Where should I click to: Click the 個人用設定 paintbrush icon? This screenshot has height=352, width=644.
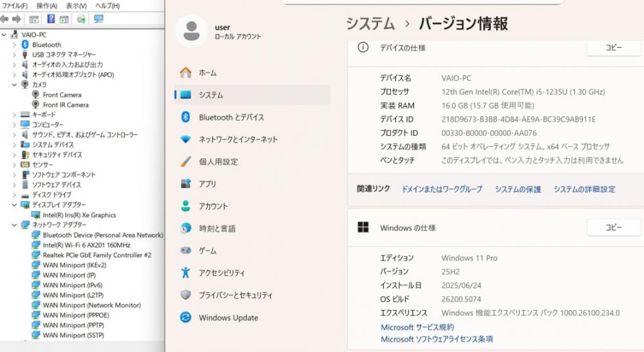pos(185,162)
